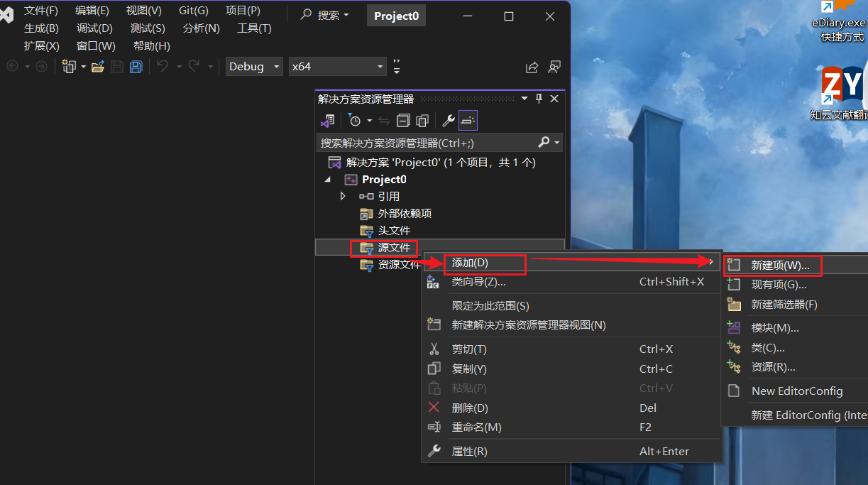Select 解决方案 'Project0' root tree item
868x485 pixels.
(x=440, y=163)
